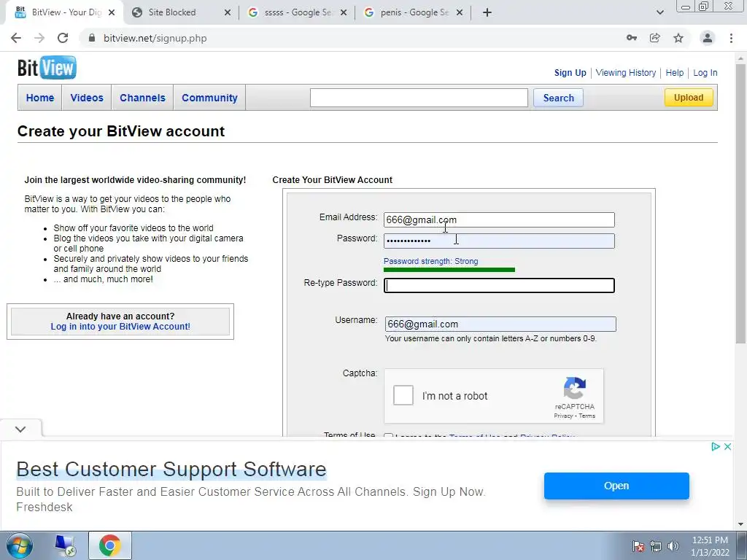The width and height of the screenshot is (747, 560).
Task: Open the Help link
Action: (x=675, y=73)
